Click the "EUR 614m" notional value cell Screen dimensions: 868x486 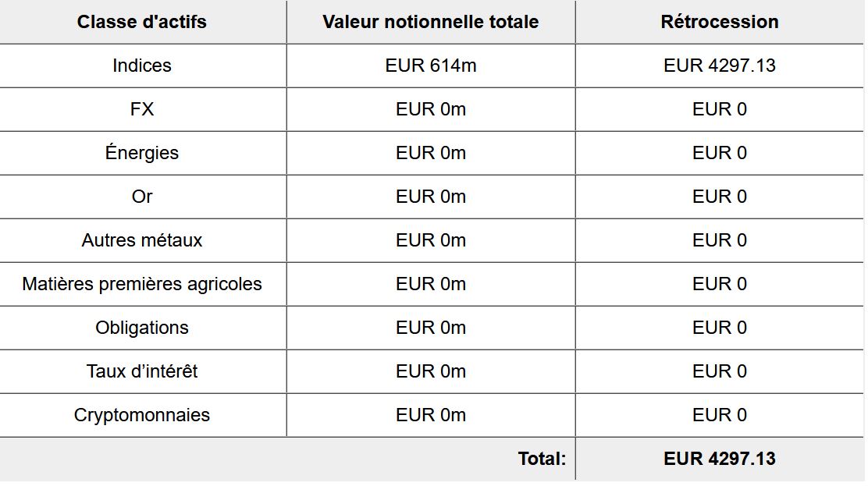pos(431,66)
